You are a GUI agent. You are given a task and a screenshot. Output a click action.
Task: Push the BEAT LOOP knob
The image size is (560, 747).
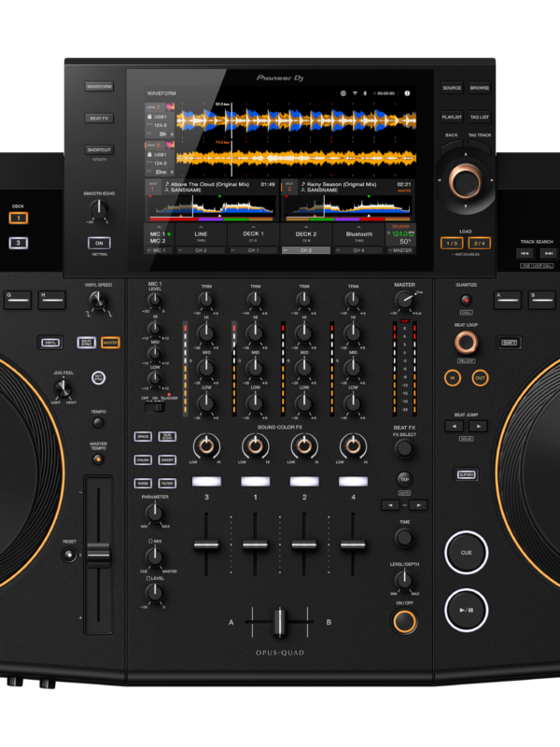pyautogui.click(x=466, y=342)
